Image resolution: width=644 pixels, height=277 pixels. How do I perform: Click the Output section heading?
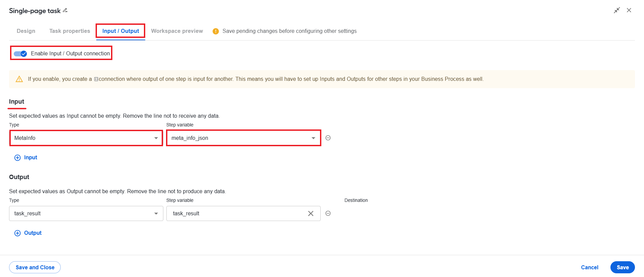click(19, 177)
